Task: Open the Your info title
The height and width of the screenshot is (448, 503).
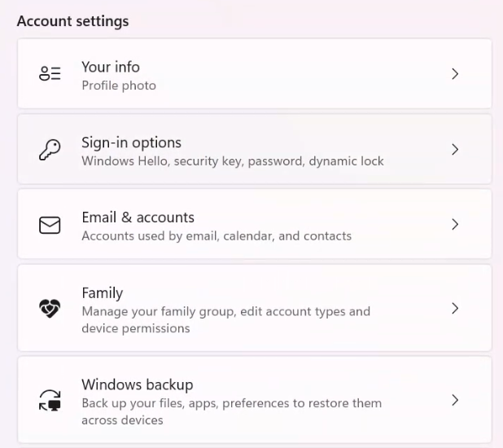Action: (111, 67)
